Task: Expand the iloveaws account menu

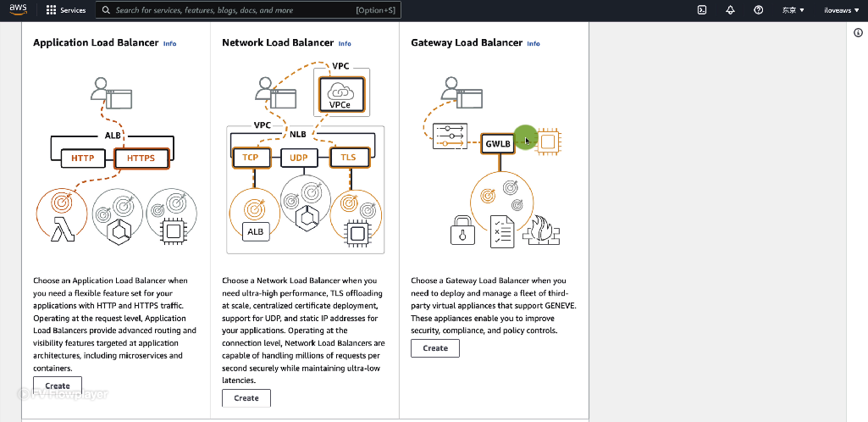Action: (842, 10)
